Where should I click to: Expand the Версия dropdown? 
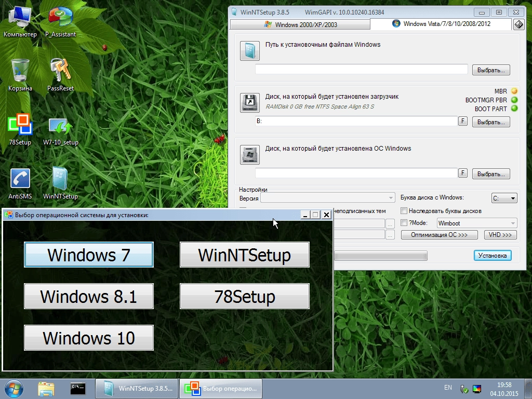pyautogui.click(x=327, y=198)
